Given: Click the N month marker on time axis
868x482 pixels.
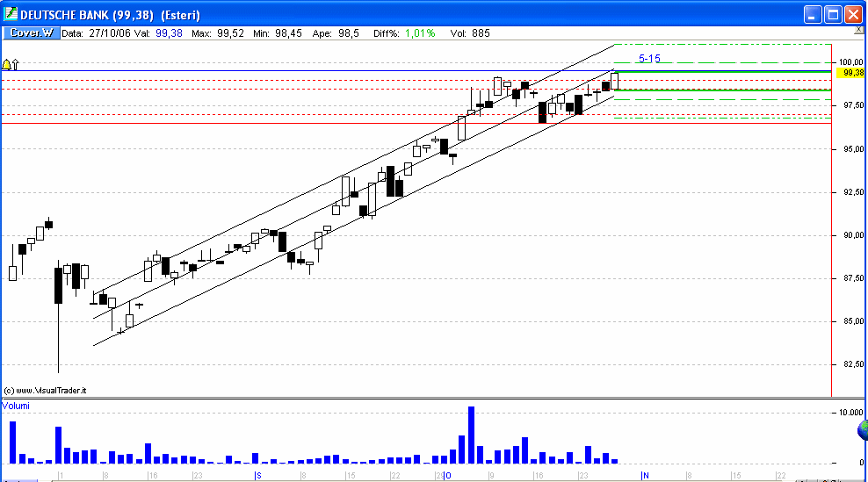Looking at the screenshot, I should [x=645, y=475].
